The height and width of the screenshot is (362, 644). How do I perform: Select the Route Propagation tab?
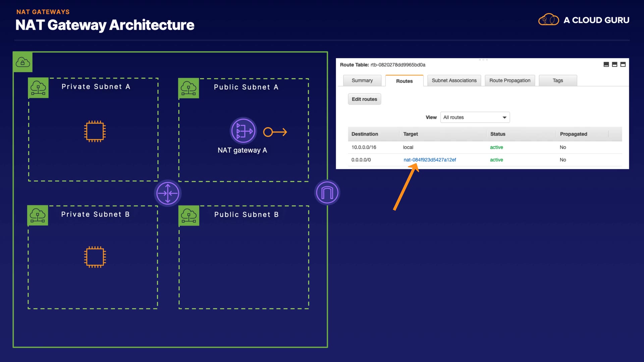(x=509, y=80)
